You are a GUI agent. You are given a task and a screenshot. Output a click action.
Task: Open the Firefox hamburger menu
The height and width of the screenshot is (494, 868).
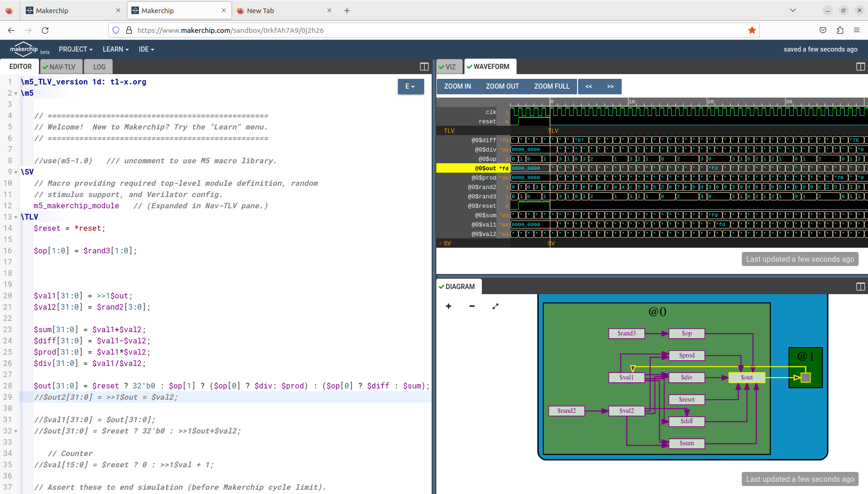pos(858,30)
